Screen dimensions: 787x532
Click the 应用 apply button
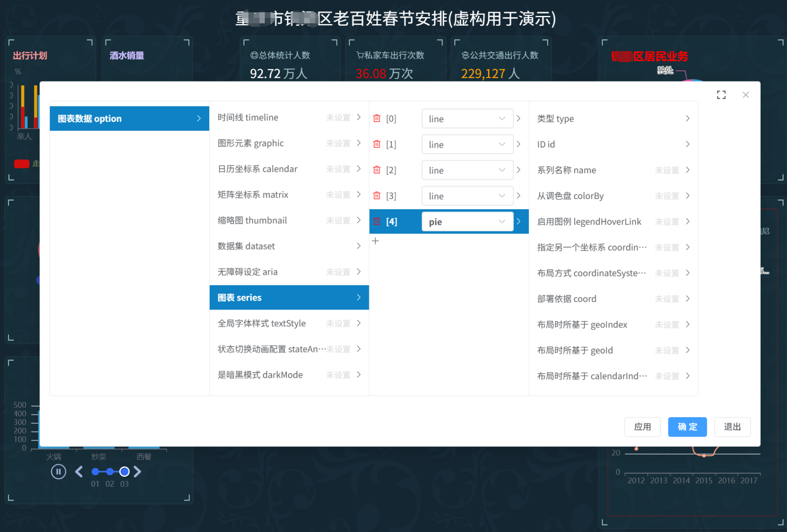pyautogui.click(x=642, y=427)
